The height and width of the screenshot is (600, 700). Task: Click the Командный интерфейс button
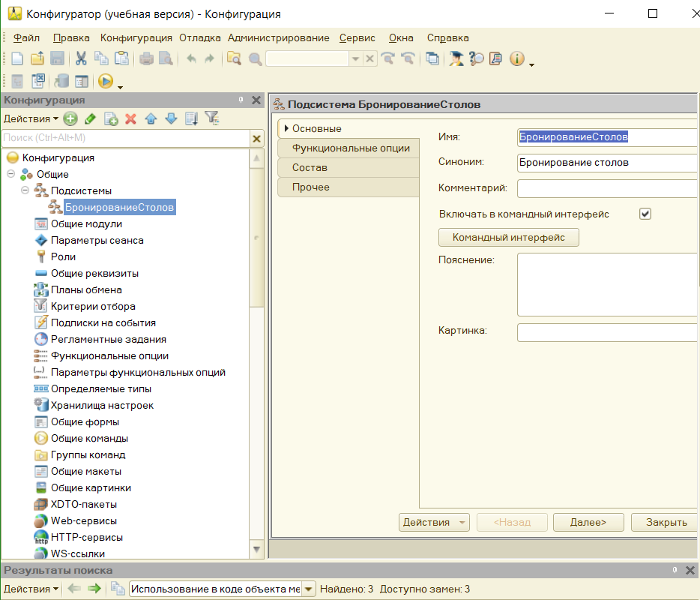508,238
